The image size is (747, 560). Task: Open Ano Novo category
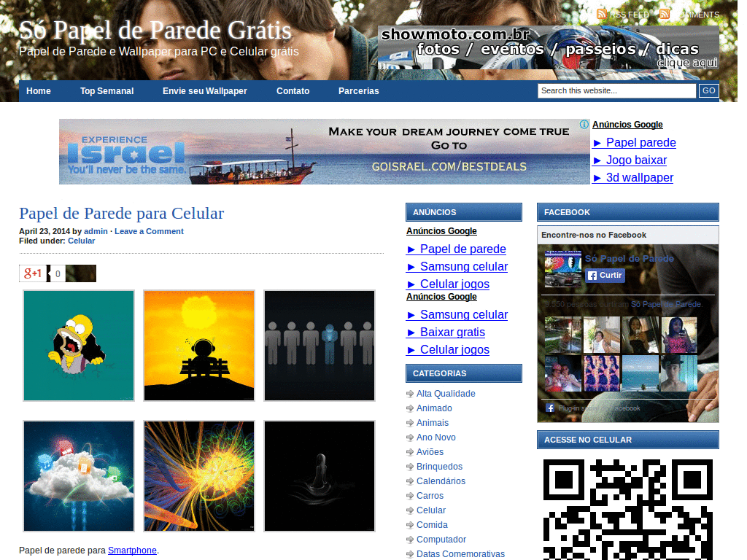point(436,437)
